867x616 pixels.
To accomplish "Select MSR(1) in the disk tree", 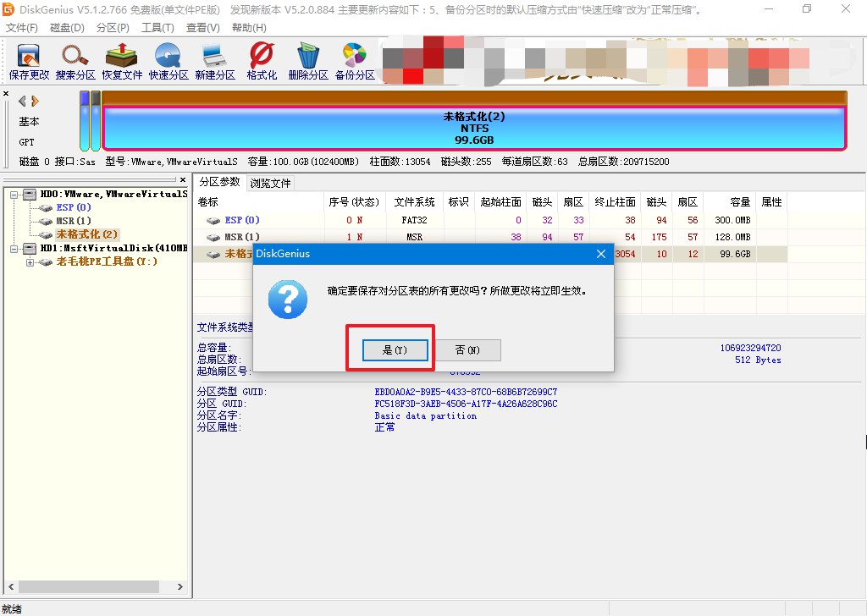I will tap(74, 221).
